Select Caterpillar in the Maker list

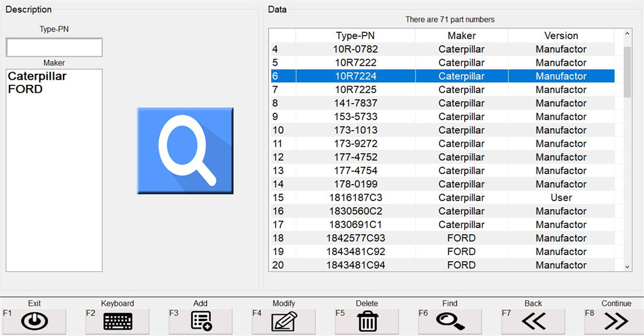tap(37, 77)
